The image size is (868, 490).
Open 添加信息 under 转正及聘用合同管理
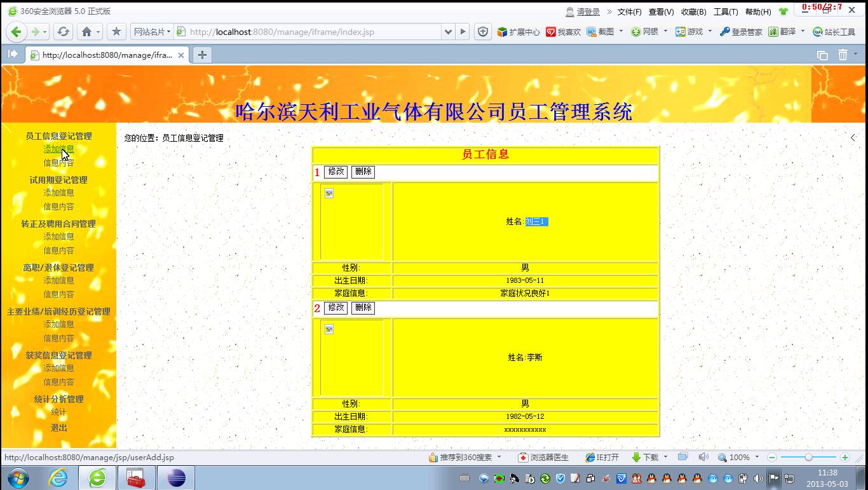point(58,236)
